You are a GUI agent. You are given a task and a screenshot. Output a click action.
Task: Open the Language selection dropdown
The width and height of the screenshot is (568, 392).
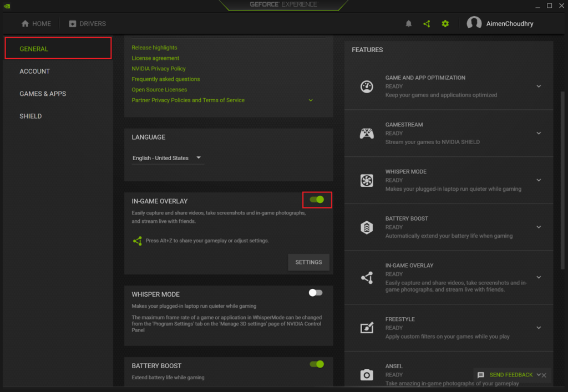(x=167, y=157)
